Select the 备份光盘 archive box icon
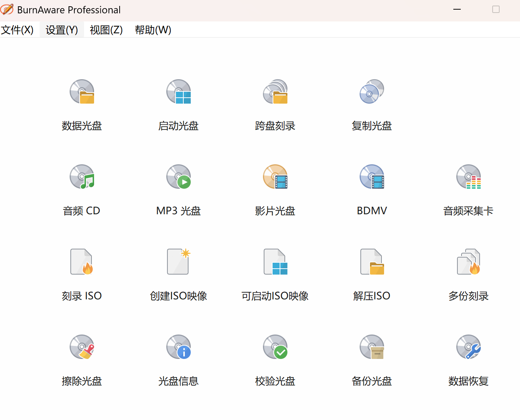Screen dimensions: 520x420 pyautogui.click(x=372, y=347)
